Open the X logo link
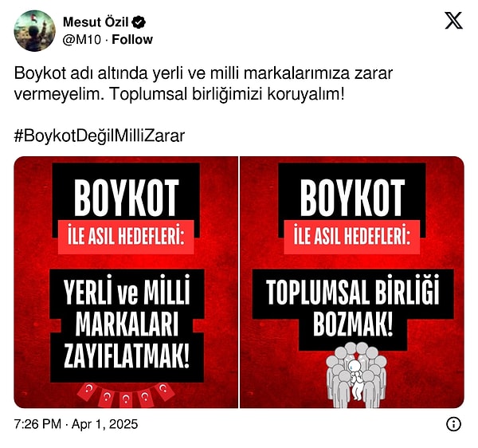This screenshot has height=448, width=478. coord(453,21)
